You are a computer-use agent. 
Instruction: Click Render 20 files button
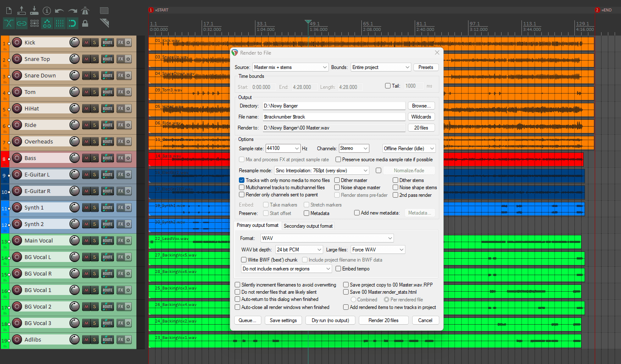click(x=383, y=320)
